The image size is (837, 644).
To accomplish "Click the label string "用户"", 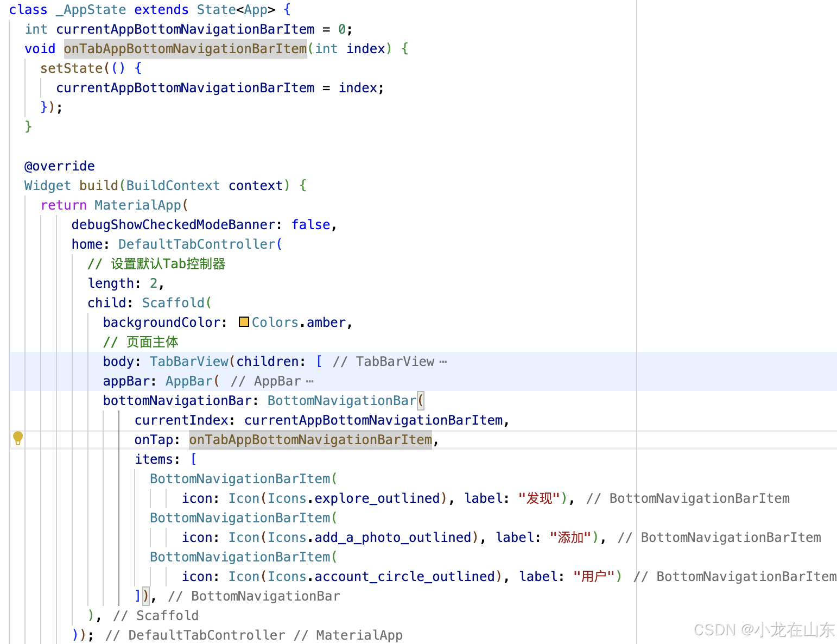I will 594,577.
